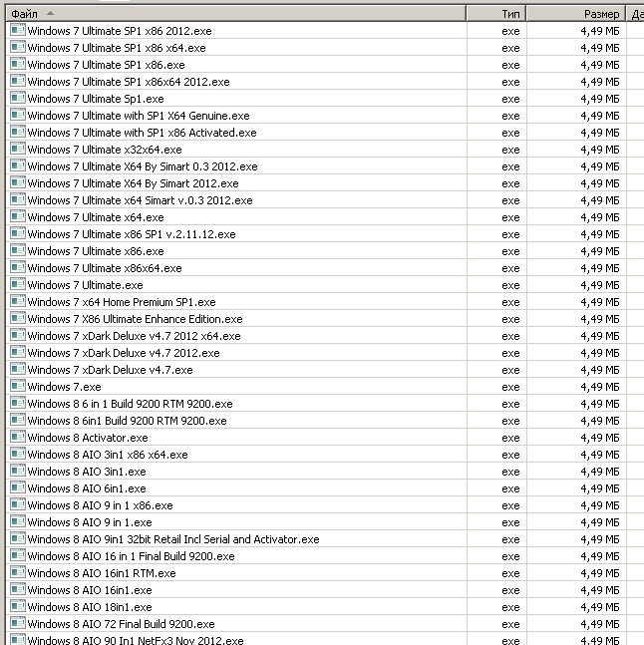Click the sort arrow beside Файл

coord(50,13)
